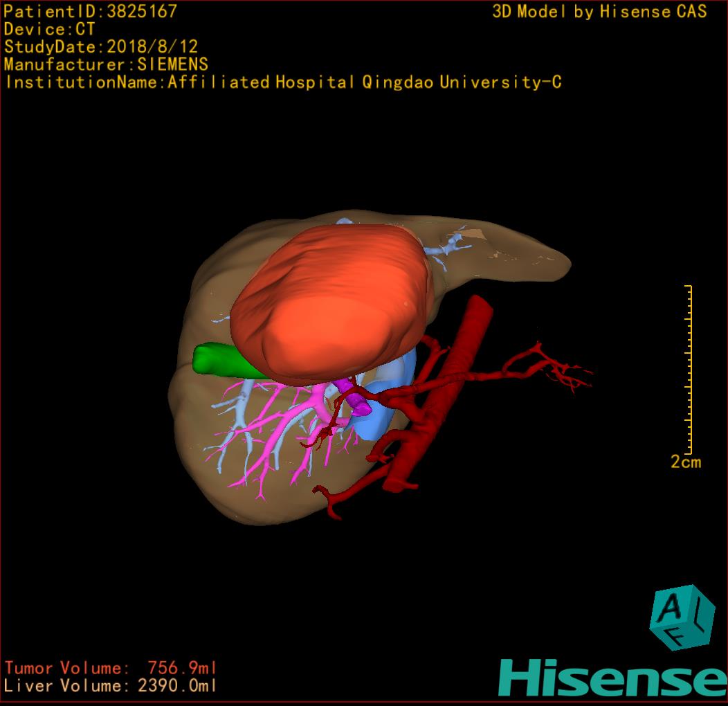Click the Liver Volume readout
This screenshot has width=728, height=706.
pyautogui.click(x=111, y=686)
